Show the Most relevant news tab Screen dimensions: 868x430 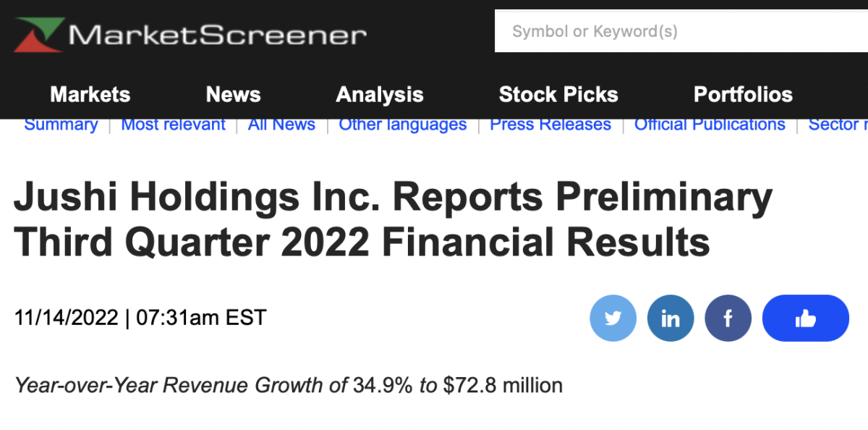click(x=173, y=125)
